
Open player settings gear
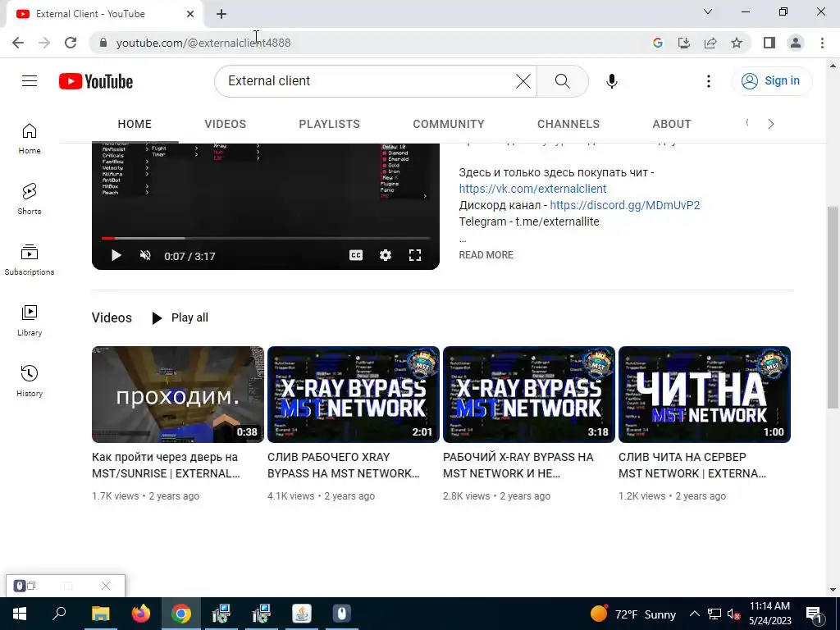(x=386, y=256)
